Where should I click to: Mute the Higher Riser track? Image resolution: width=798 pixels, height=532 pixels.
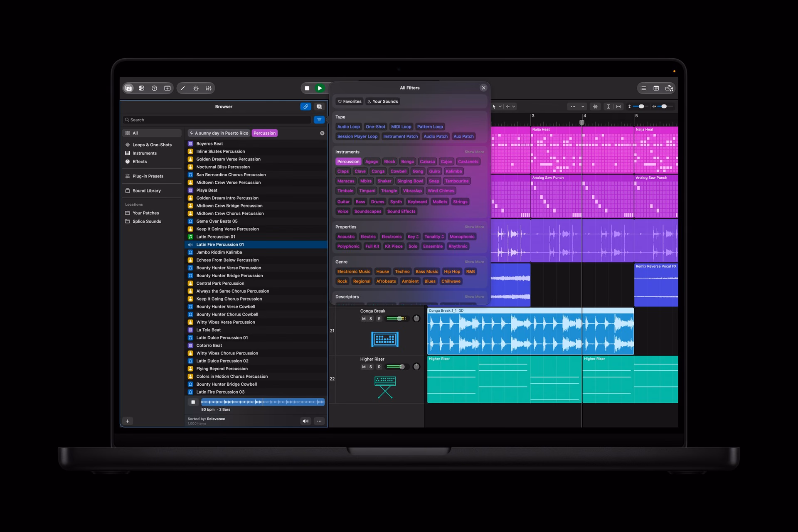364,367
